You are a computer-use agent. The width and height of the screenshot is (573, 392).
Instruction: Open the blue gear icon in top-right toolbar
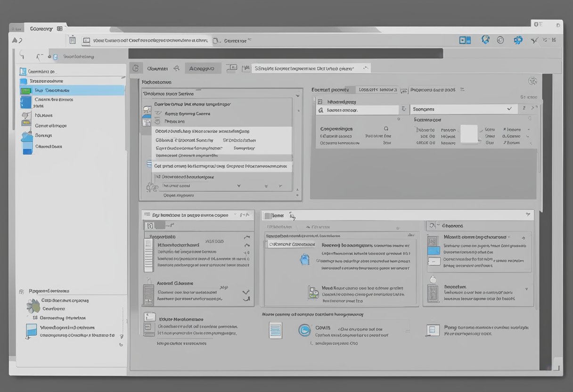(x=518, y=40)
